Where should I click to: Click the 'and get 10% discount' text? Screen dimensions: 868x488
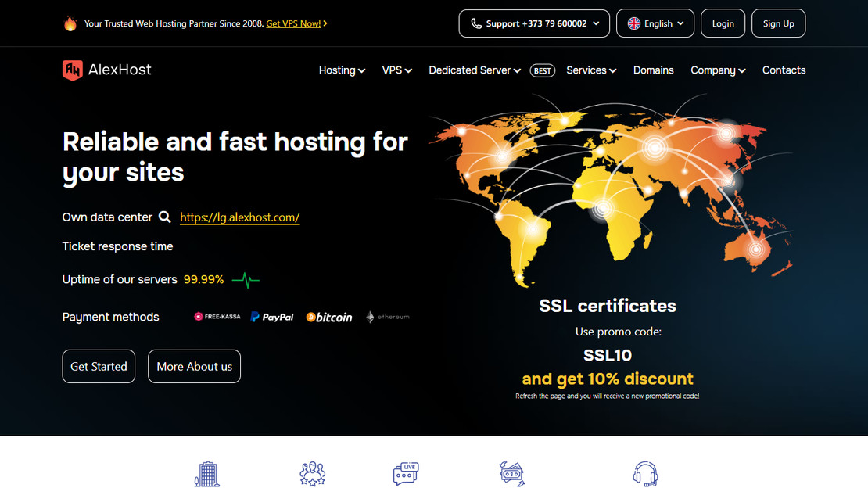pos(608,379)
